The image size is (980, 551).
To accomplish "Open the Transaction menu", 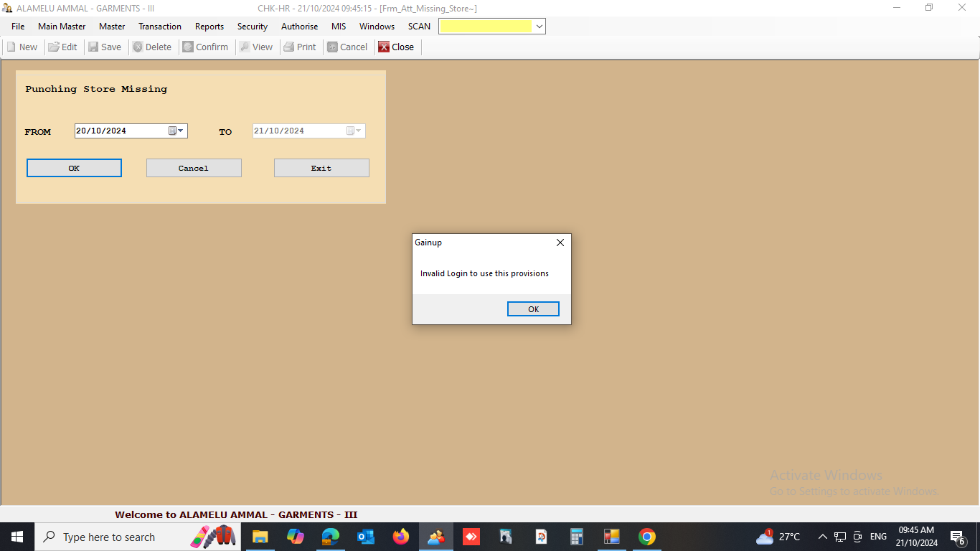I will click(160, 27).
